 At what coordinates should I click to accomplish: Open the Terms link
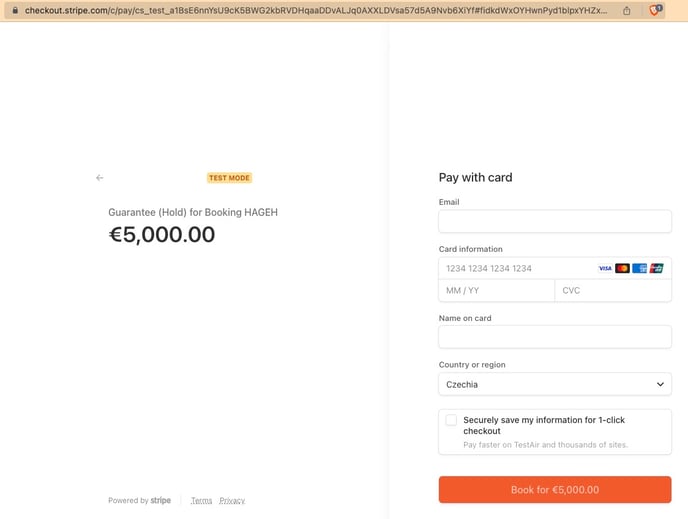[201, 501]
